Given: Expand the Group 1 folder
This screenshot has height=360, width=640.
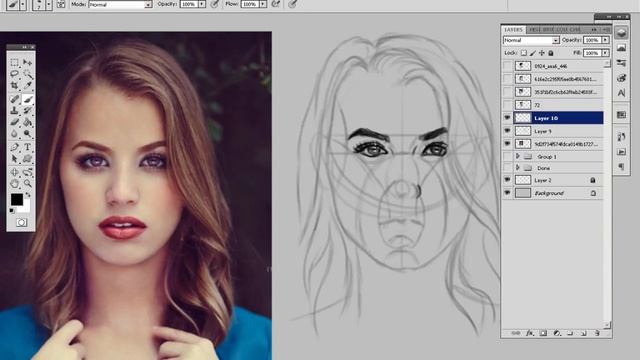Looking at the screenshot, I should (518, 156).
